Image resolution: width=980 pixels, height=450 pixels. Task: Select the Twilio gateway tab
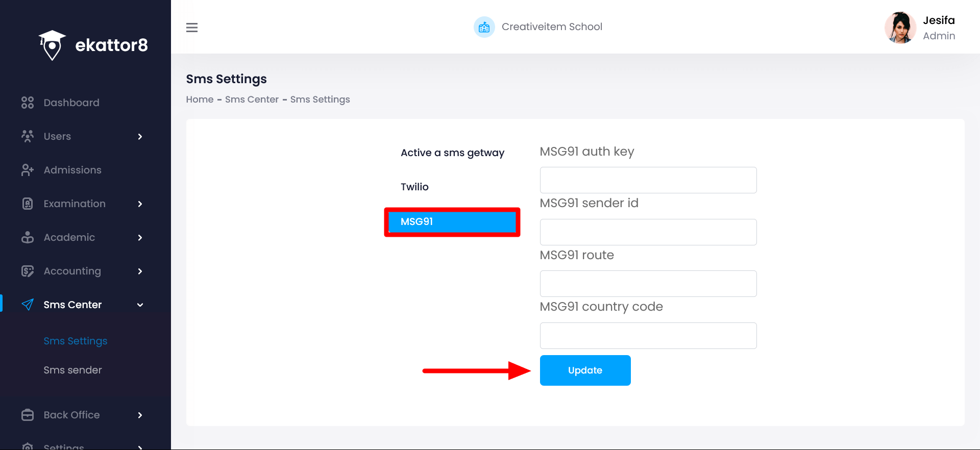coord(414,187)
